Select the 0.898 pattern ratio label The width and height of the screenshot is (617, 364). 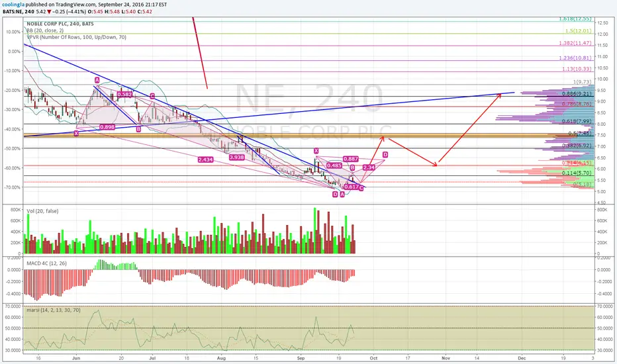pyautogui.click(x=107, y=127)
